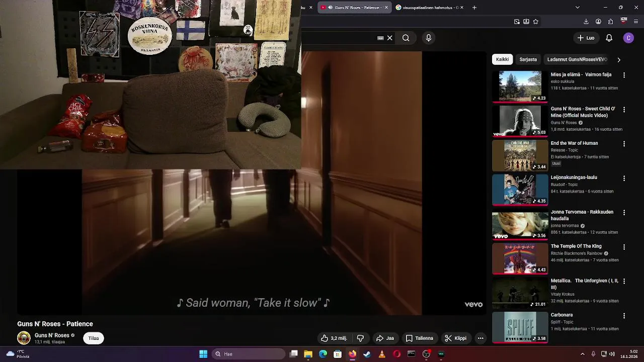Open Steam from taskbar
Viewport: 644px width, 362px height.
click(367, 354)
